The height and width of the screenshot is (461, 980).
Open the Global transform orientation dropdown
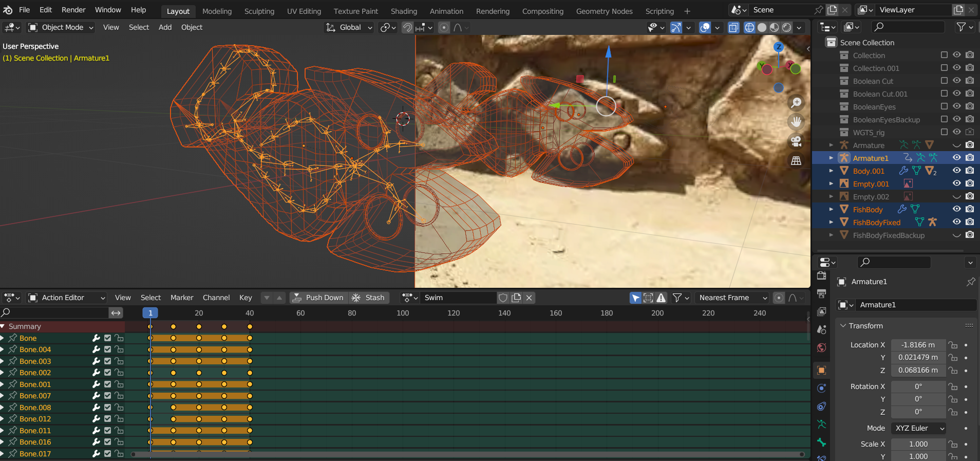(349, 27)
